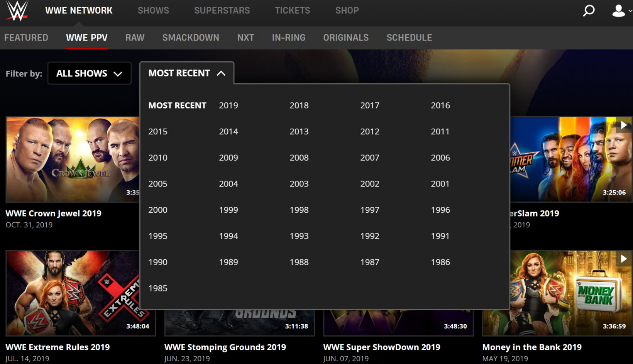This screenshot has width=633, height=364.
Task: Play Money in the Bank 2019 via its play icon
Action: point(624,259)
